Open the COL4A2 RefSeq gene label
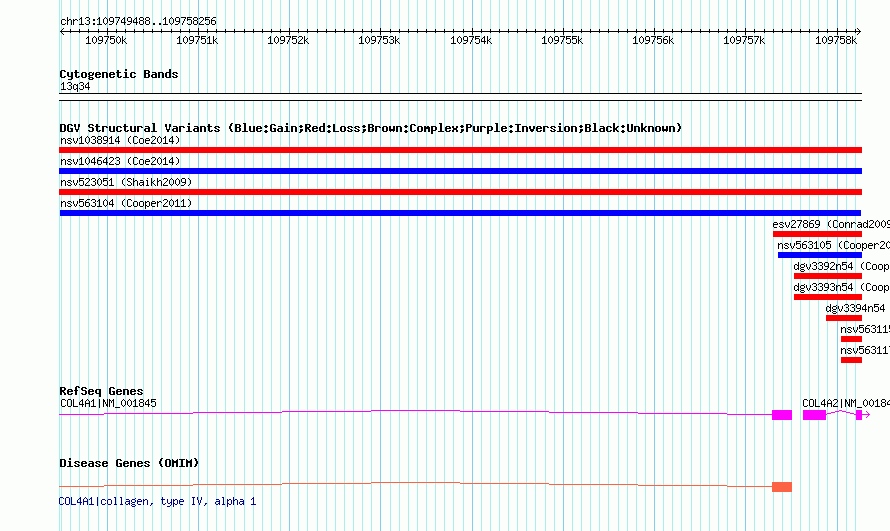The width and height of the screenshot is (890, 531). (x=846, y=403)
